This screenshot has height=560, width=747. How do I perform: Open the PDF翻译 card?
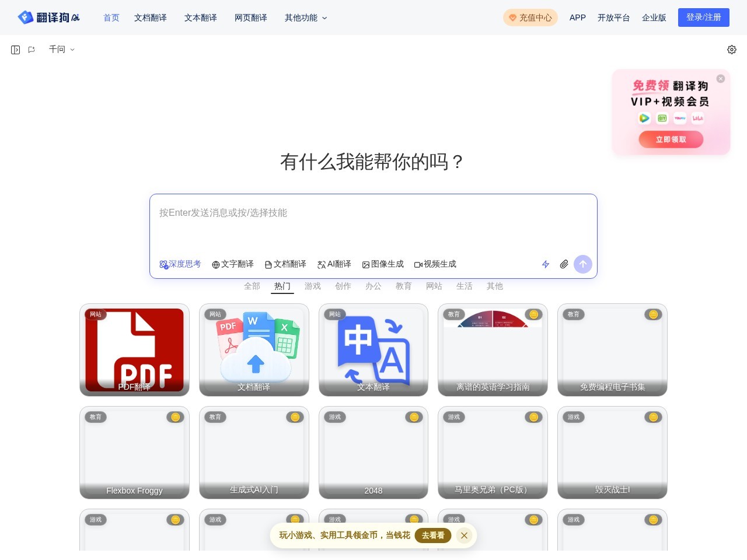[x=134, y=350]
